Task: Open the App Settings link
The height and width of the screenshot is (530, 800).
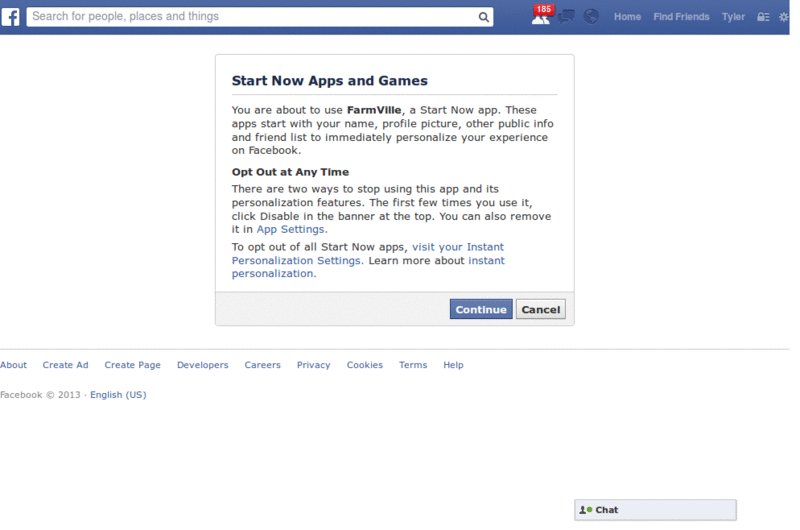Action: (x=292, y=230)
